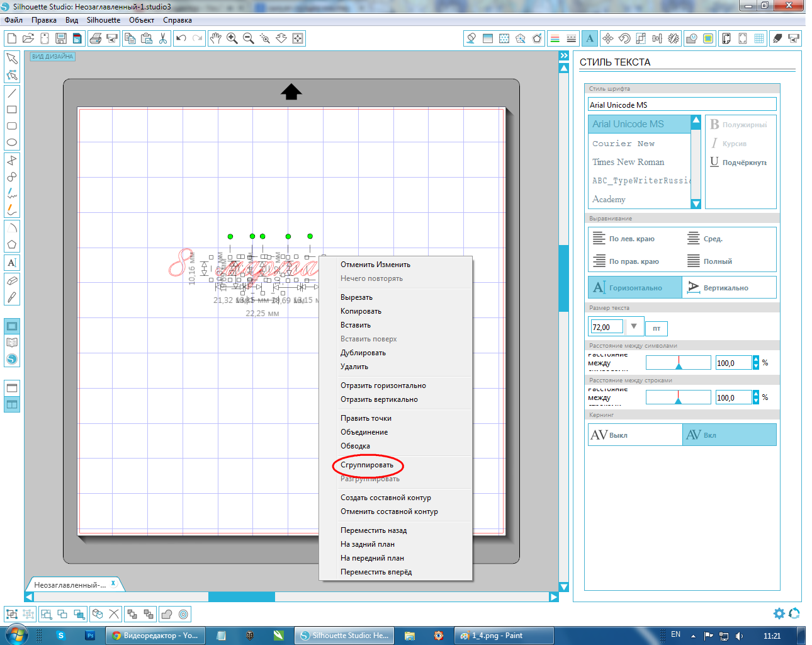Choose Создать составной контур in context menu

click(386, 498)
